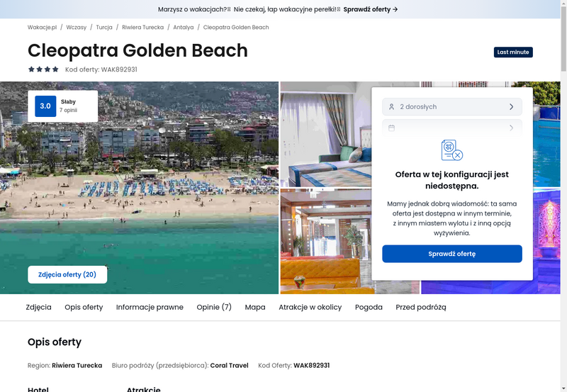The image size is (567, 392).
Task: Go to Informacje prawne tab
Action: tap(150, 308)
